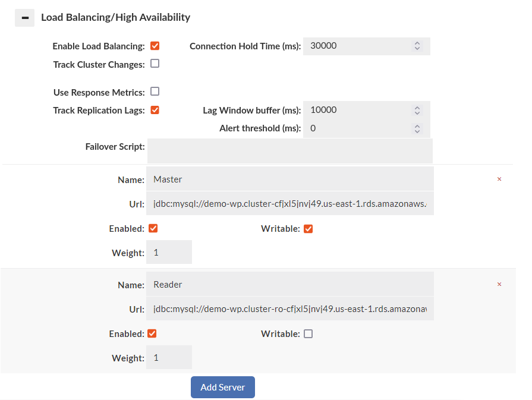Image resolution: width=532 pixels, height=400 pixels.
Task: Remove the Master server entry
Action: [499, 179]
